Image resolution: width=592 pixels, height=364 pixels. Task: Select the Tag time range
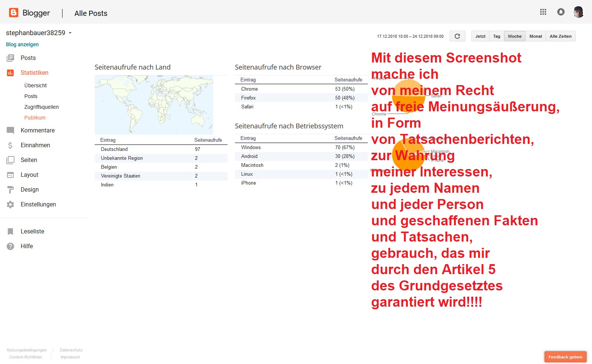point(497,36)
